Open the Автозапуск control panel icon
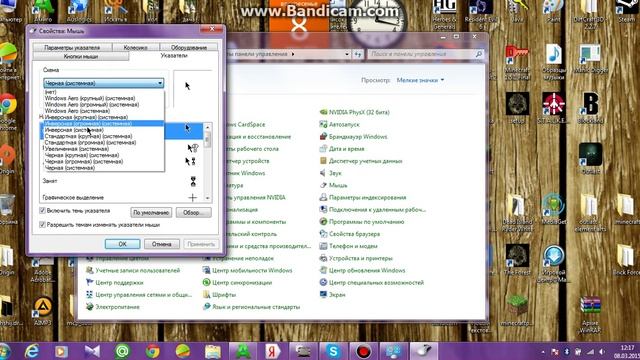The width and height of the screenshot is (640, 360). click(x=323, y=124)
